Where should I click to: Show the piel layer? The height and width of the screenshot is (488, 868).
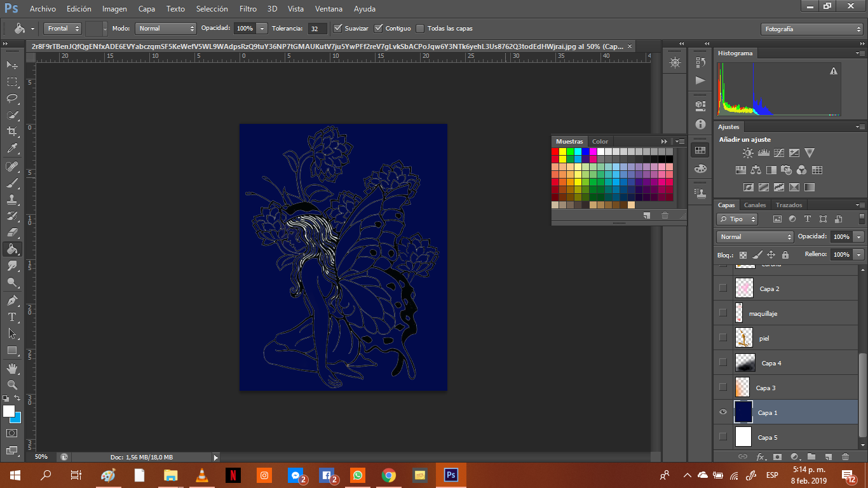722,337
